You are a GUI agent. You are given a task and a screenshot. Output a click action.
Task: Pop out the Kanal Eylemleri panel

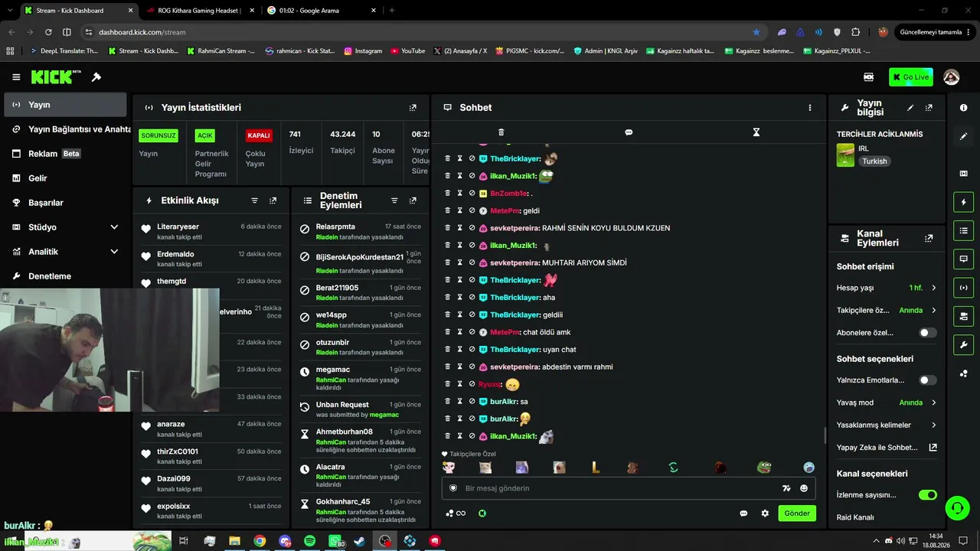click(929, 239)
